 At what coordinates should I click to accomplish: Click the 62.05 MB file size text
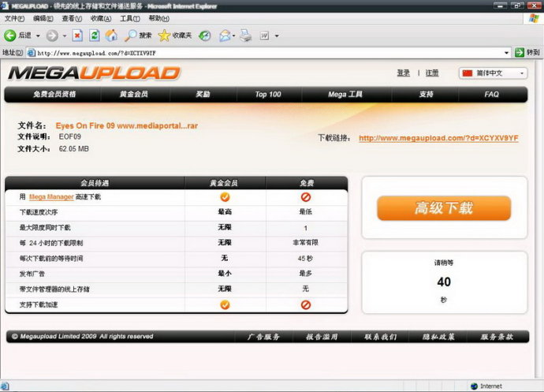[x=73, y=149]
